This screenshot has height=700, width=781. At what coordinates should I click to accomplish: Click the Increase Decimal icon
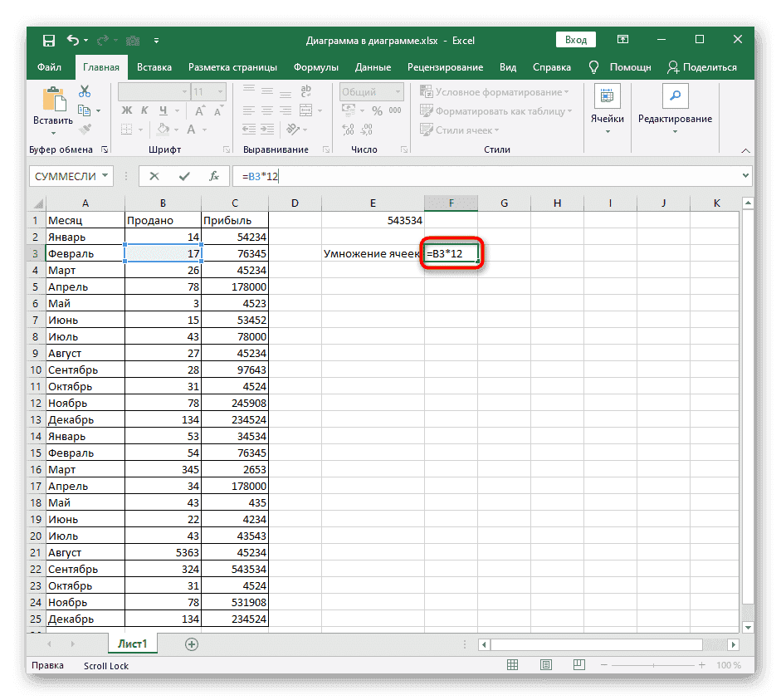pyautogui.click(x=348, y=130)
